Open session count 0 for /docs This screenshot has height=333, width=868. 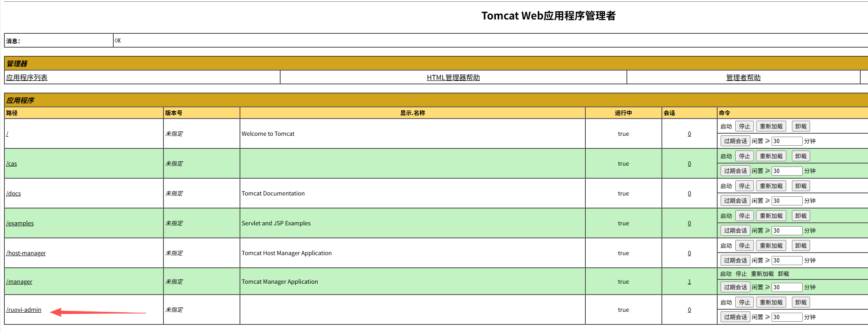coord(689,193)
